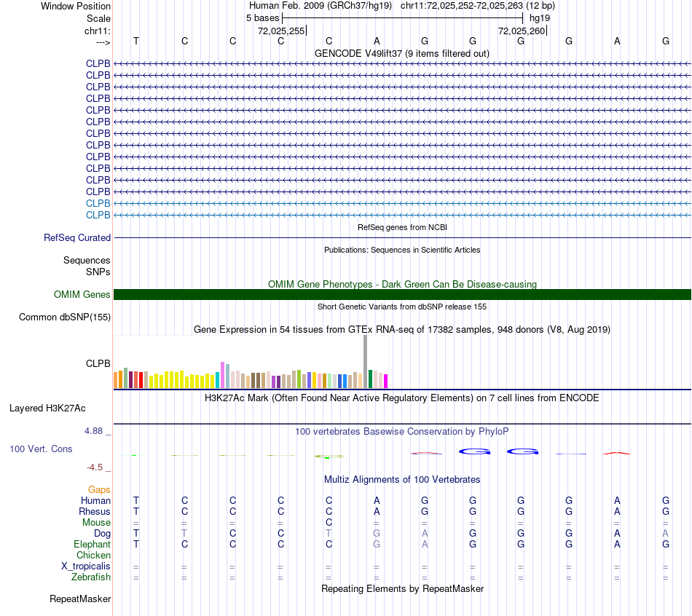Viewport: 692px width, 616px height.
Task: Open Repeating Elements by RepeatMasker title
Action: point(402,588)
